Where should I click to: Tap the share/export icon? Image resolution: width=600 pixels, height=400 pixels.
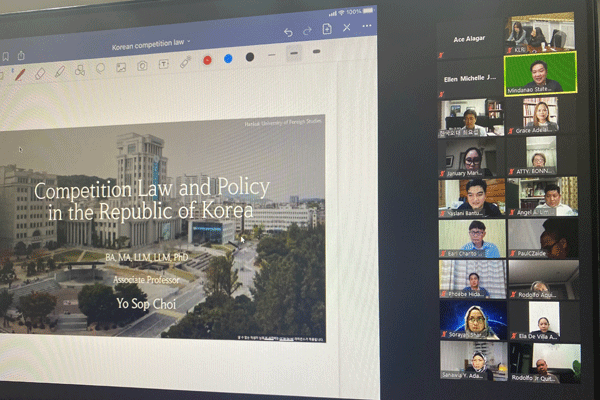(21, 56)
